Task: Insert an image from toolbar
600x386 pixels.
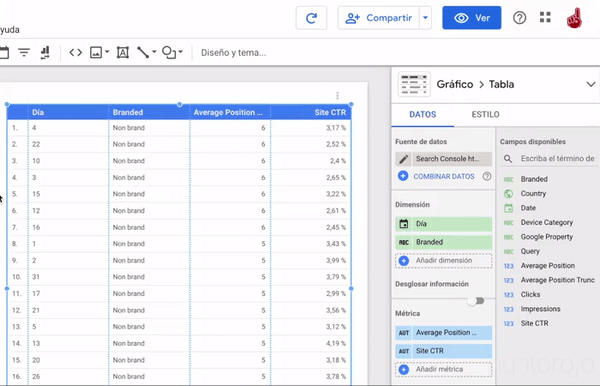Action: (96, 52)
